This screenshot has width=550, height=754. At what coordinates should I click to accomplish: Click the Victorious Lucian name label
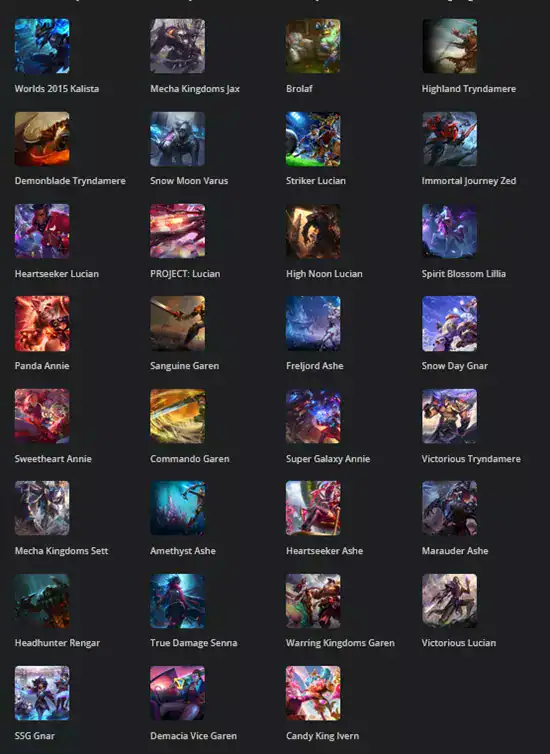(x=459, y=643)
